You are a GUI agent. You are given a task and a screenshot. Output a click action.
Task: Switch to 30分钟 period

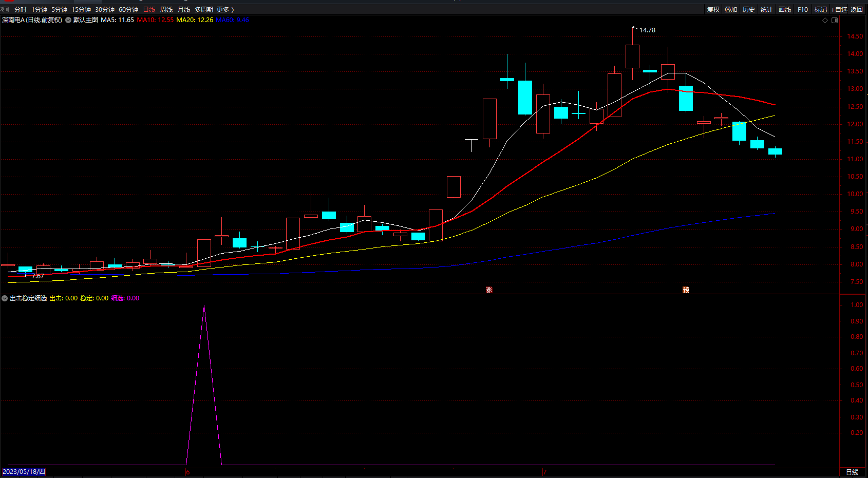(x=105, y=10)
